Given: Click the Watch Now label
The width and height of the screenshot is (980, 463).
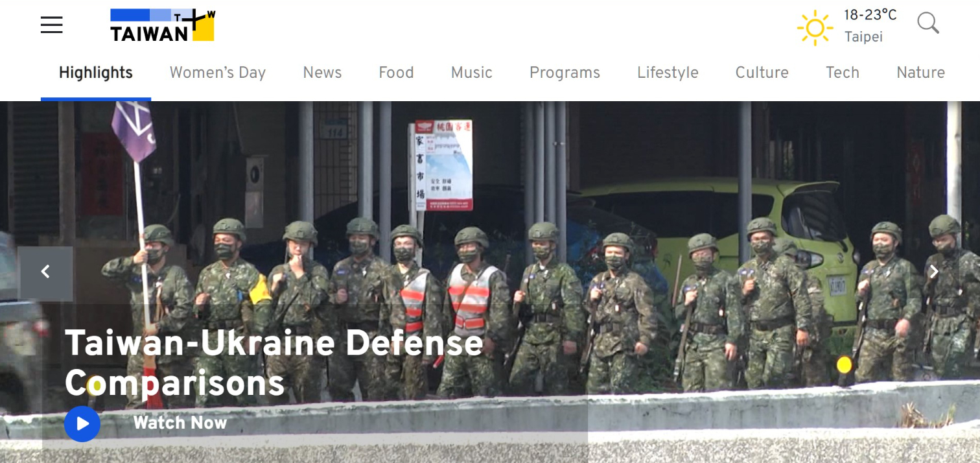Looking at the screenshot, I should [180, 423].
